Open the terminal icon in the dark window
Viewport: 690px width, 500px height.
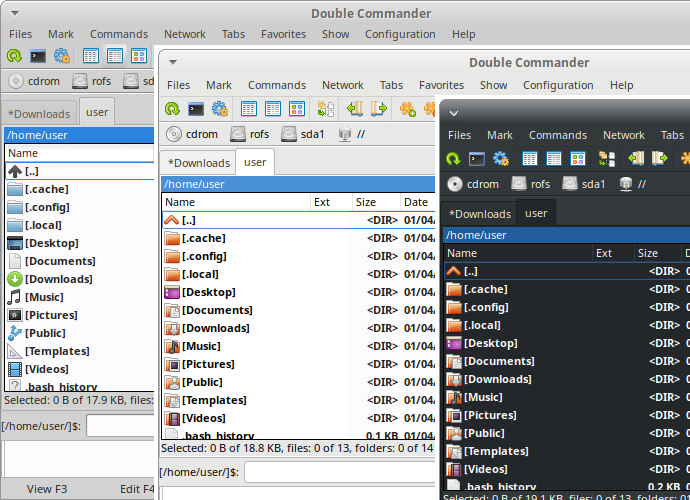[x=477, y=159]
